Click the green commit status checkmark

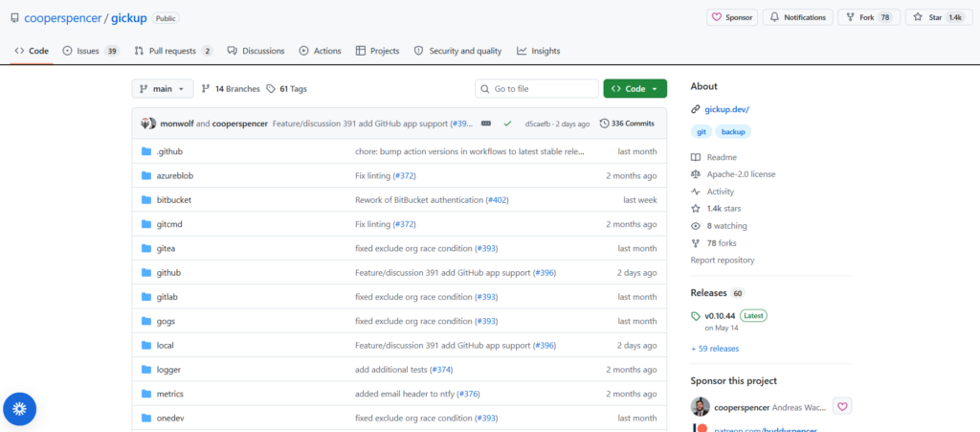tap(507, 124)
